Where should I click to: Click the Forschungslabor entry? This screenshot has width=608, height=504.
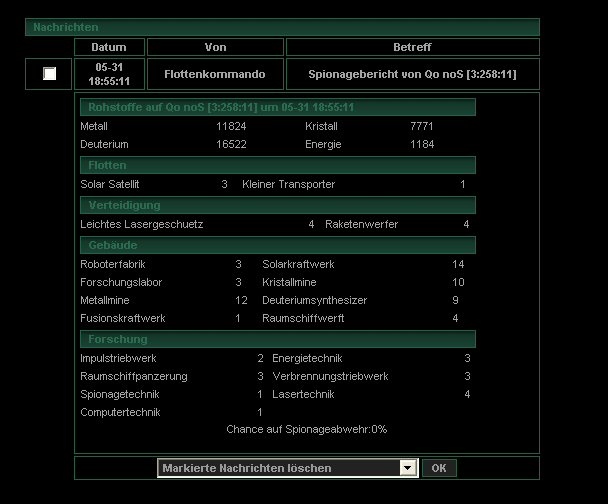pos(121,282)
